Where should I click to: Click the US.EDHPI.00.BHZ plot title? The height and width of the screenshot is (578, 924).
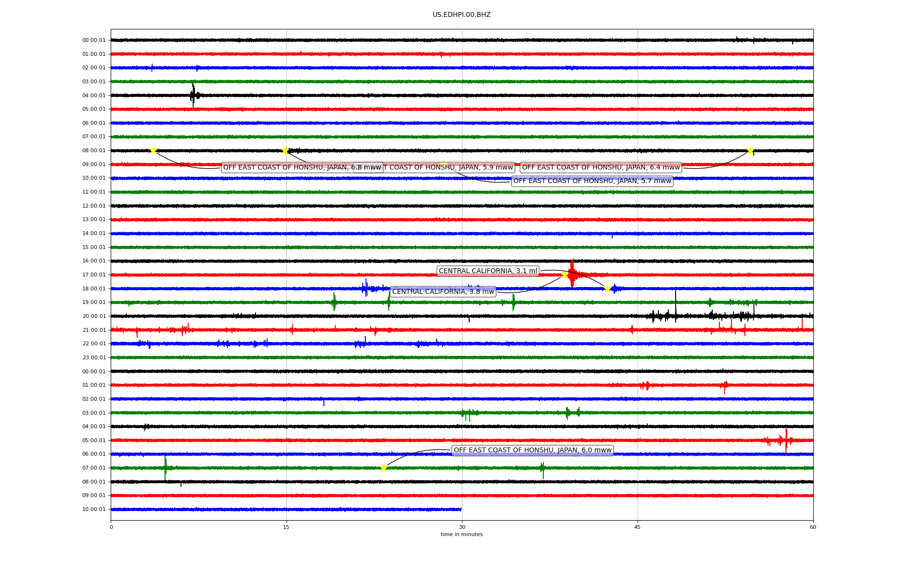(461, 15)
